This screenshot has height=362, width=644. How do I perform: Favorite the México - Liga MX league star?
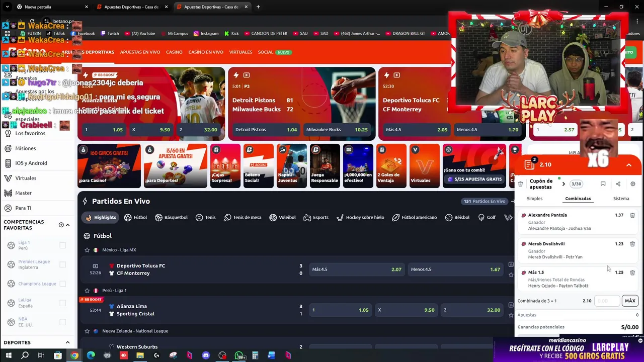(x=87, y=250)
